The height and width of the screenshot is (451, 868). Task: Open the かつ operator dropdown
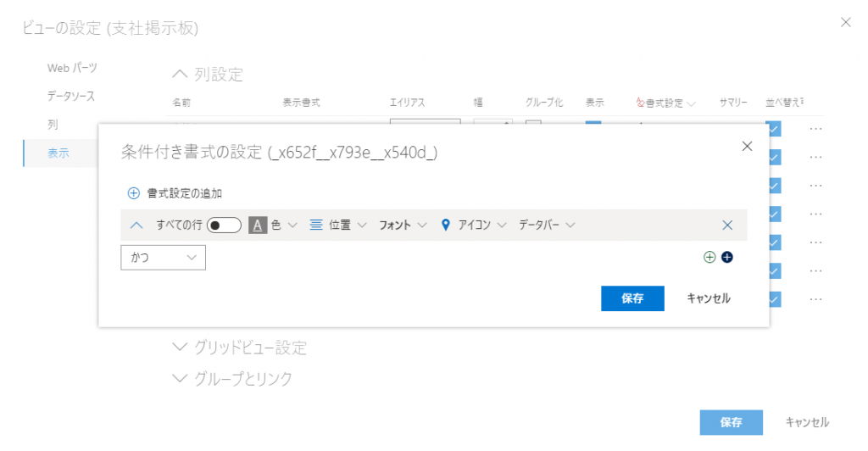click(164, 258)
